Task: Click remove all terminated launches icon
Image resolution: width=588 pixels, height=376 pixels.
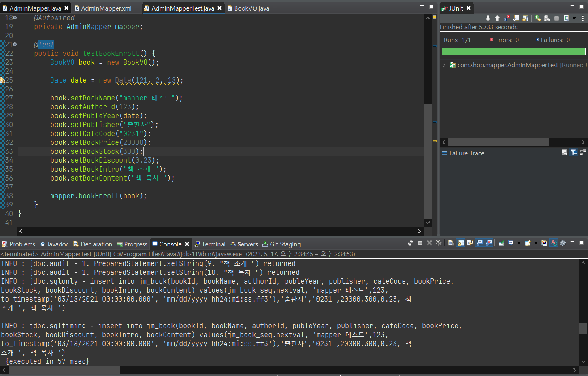Action: pyautogui.click(x=439, y=243)
